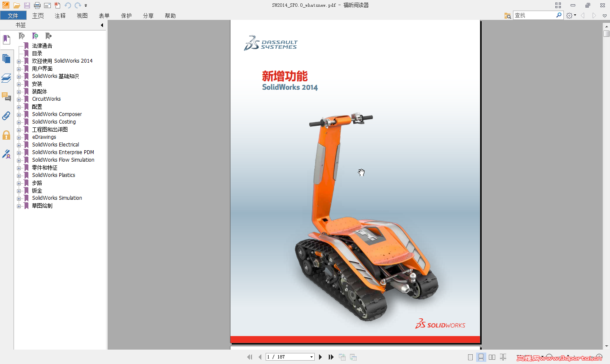
Task: Expand the SolidWorks Composer bookmark node
Action: [19, 115]
